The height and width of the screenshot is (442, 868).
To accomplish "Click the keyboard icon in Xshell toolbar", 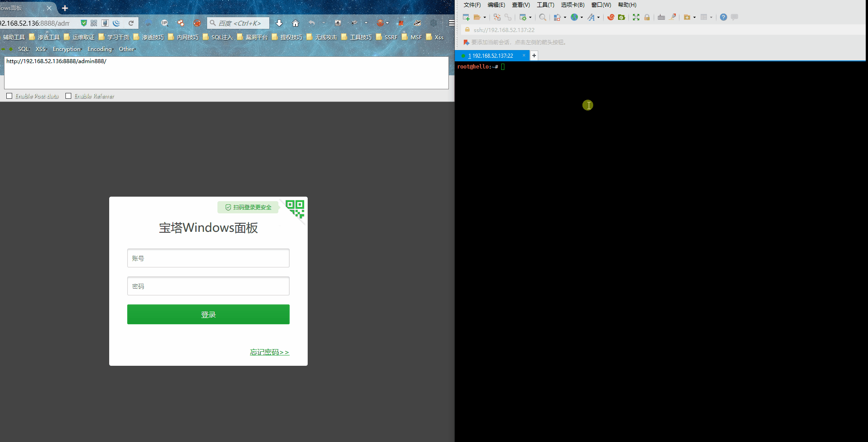I will (x=661, y=17).
